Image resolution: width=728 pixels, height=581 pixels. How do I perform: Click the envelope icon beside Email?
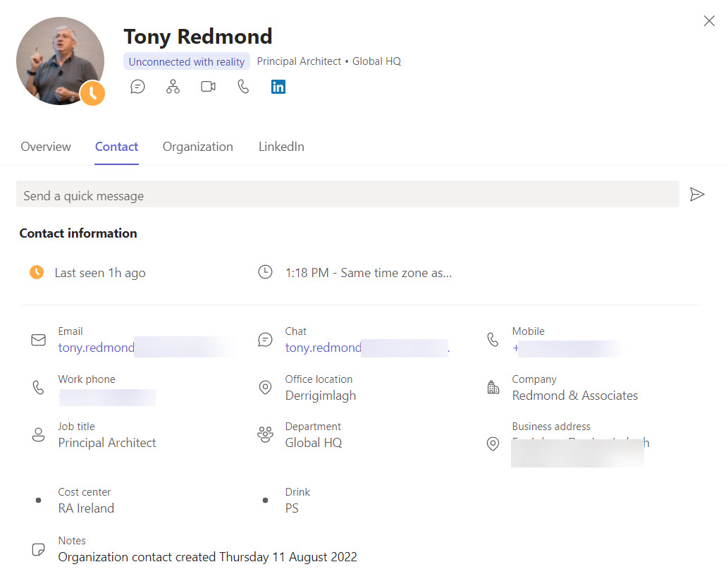pyautogui.click(x=38, y=340)
